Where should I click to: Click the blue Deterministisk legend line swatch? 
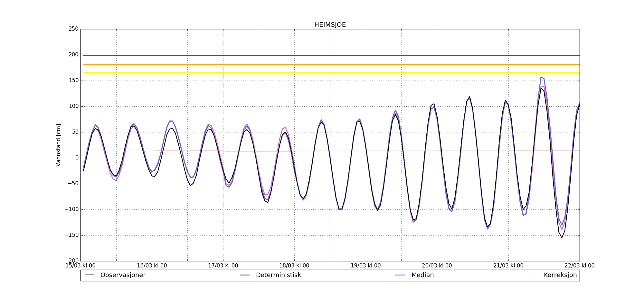click(x=245, y=275)
